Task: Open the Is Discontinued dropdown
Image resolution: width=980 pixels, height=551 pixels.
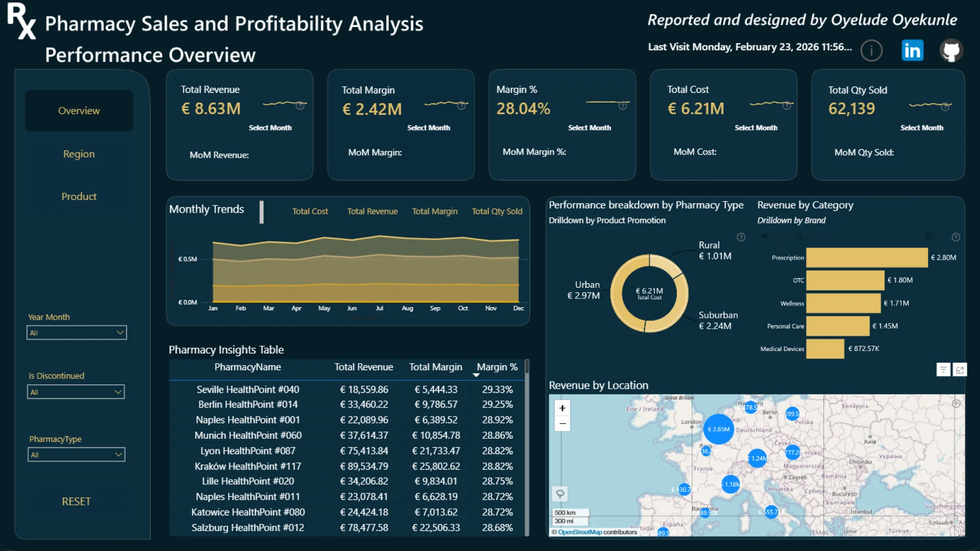Action: pyautogui.click(x=76, y=392)
